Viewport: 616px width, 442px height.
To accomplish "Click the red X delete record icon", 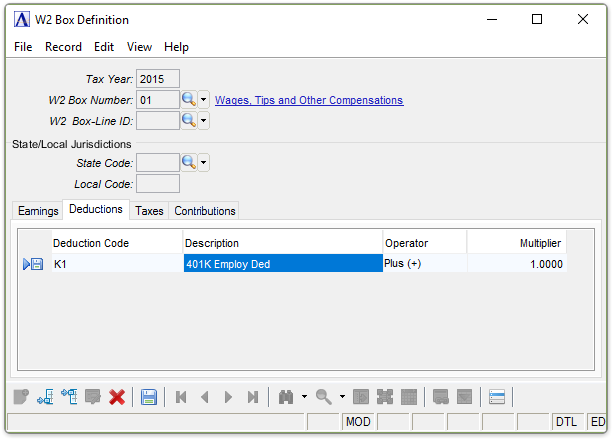I will (117, 397).
